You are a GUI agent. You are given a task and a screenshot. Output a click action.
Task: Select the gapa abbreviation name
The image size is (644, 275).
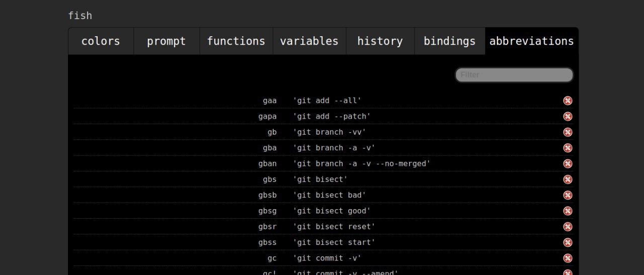coord(268,117)
